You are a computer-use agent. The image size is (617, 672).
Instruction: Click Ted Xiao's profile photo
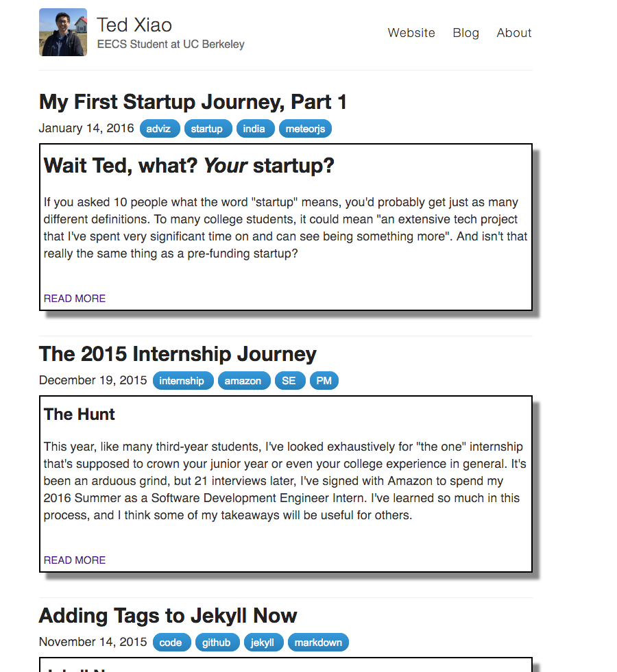point(63,32)
